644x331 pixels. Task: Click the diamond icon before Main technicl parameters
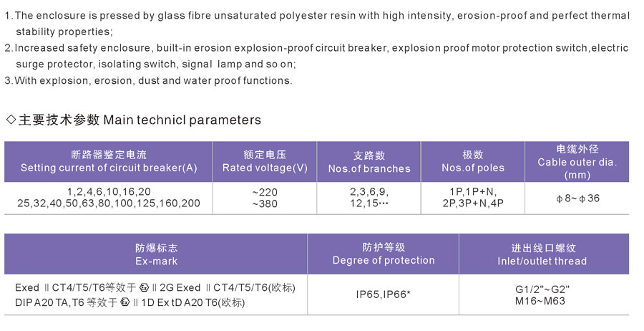click(11, 120)
